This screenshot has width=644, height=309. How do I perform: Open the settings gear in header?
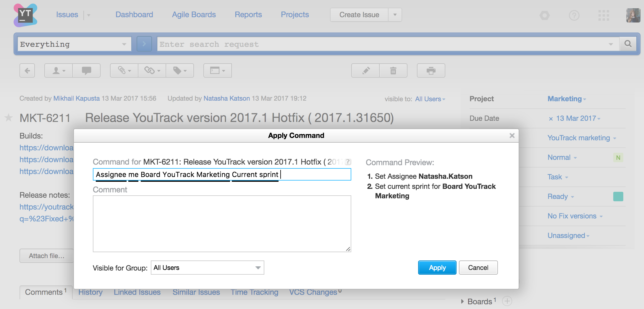pos(544,15)
